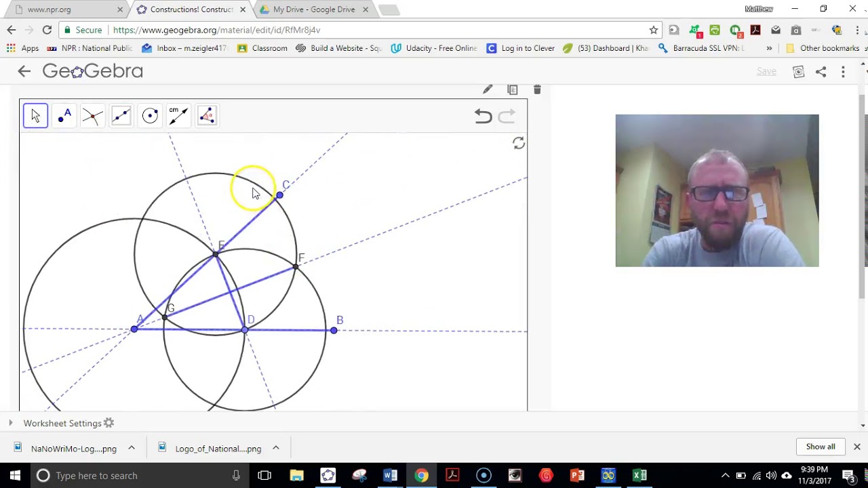Screen dimensions: 868x488
Task: Click the address bar URL
Action: (217, 30)
